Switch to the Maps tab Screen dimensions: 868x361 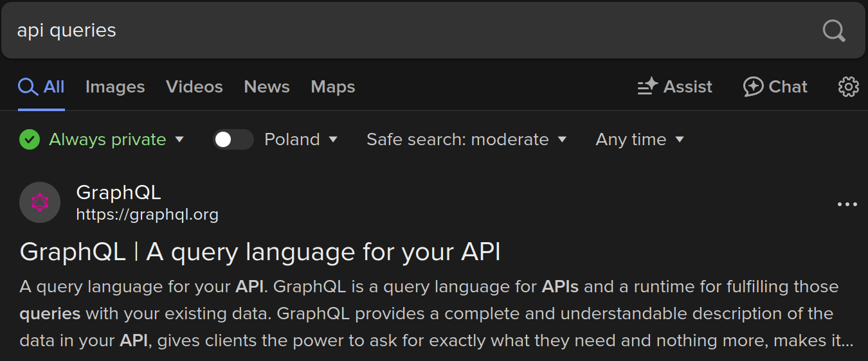(333, 87)
